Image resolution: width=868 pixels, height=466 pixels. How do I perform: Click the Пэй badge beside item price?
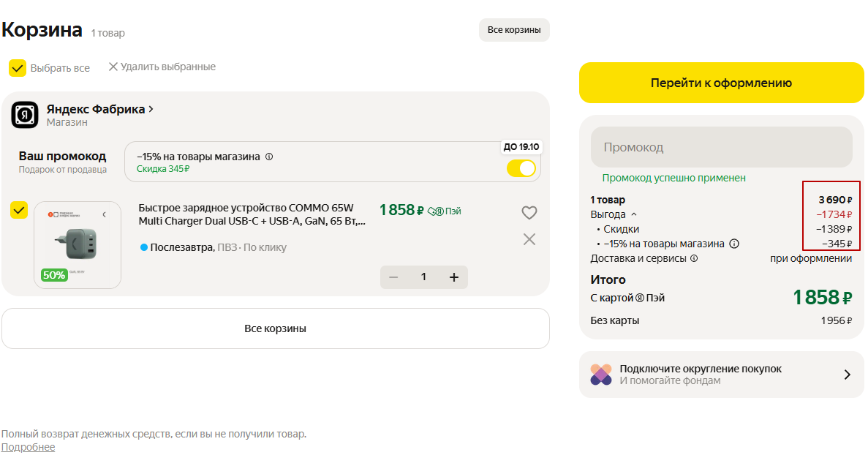click(x=445, y=211)
